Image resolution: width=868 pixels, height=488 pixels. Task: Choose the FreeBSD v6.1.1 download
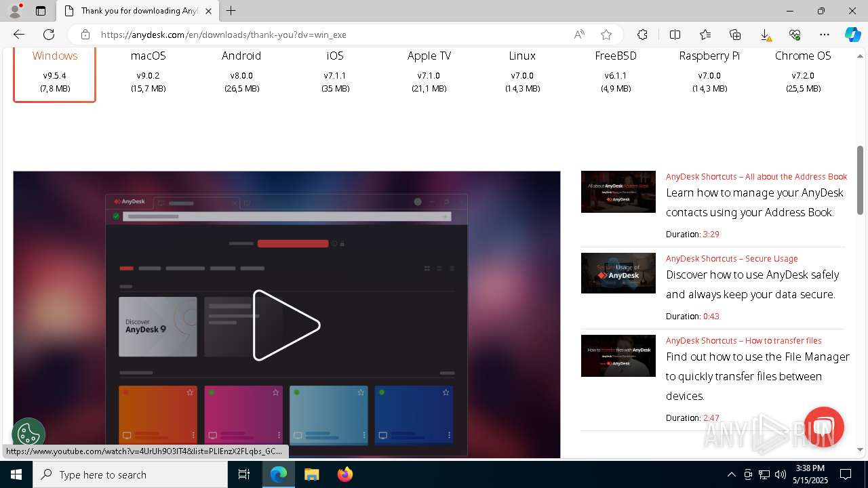click(x=616, y=71)
